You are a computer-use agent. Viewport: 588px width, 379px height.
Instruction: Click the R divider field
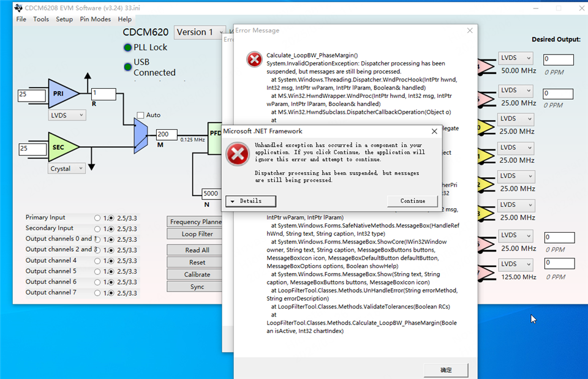pos(104,94)
